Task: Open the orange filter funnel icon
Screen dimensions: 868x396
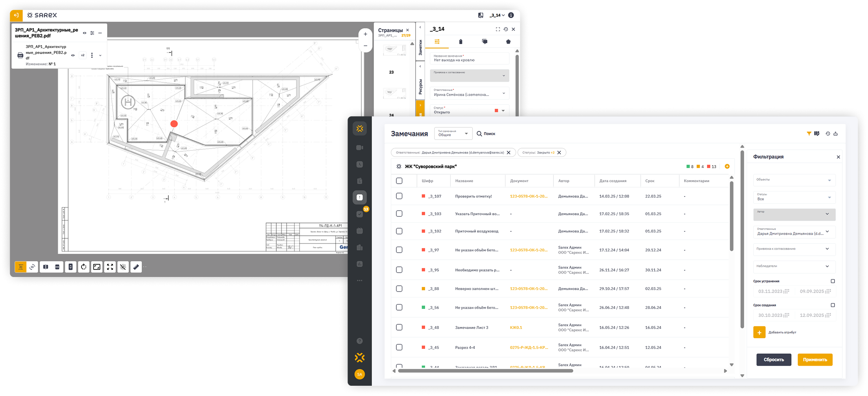Action: (x=809, y=134)
